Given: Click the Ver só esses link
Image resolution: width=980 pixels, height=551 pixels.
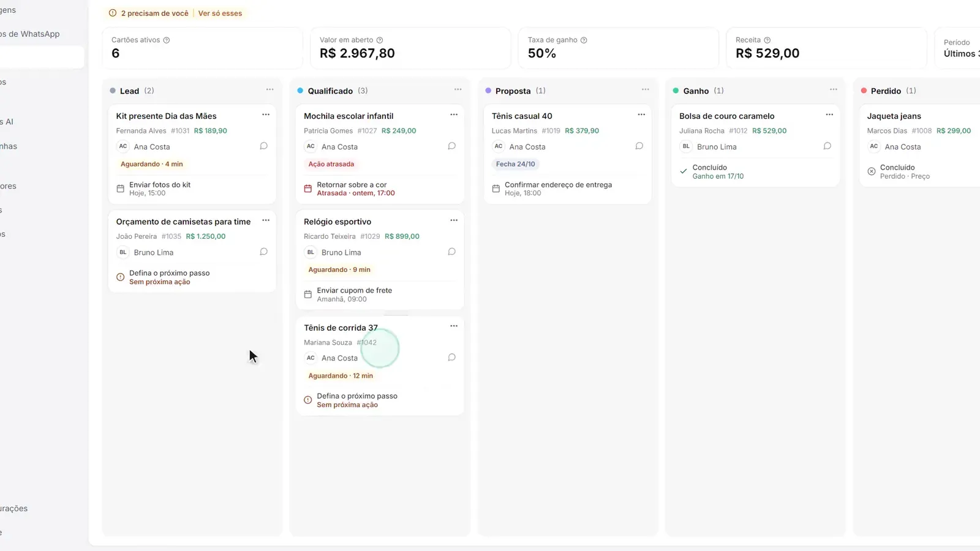Looking at the screenshot, I should (220, 13).
